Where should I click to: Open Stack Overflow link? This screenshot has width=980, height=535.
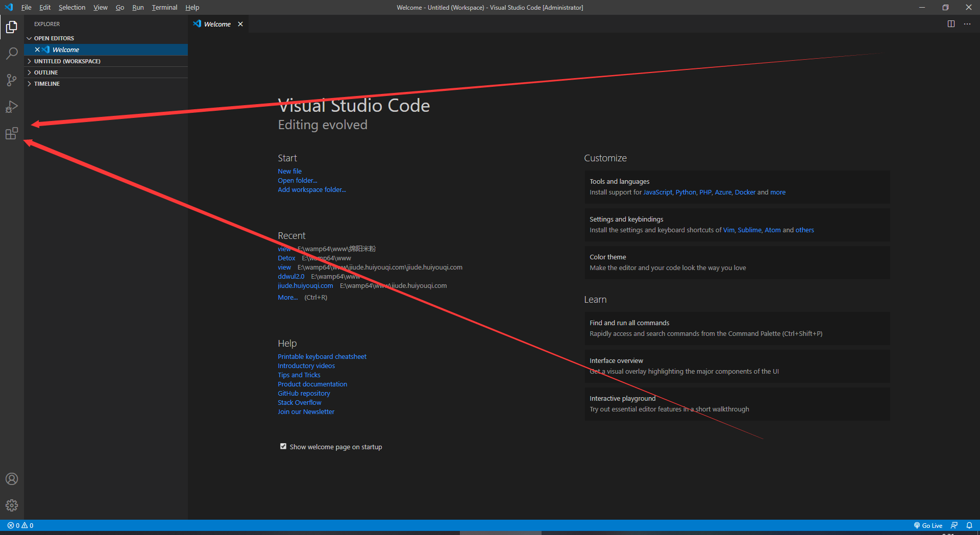tap(300, 402)
